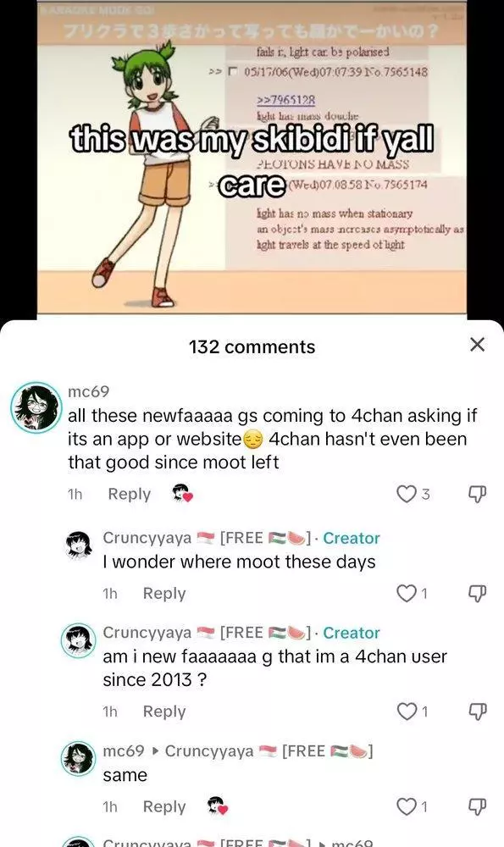Close the 132 comments panel

(x=477, y=345)
